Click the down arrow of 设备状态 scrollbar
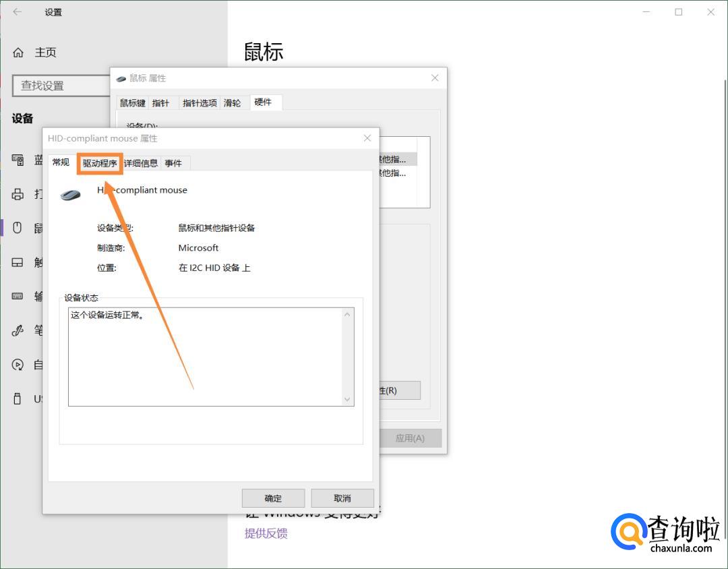The height and width of the screenshot is (569, 728). tap(348, 400)
